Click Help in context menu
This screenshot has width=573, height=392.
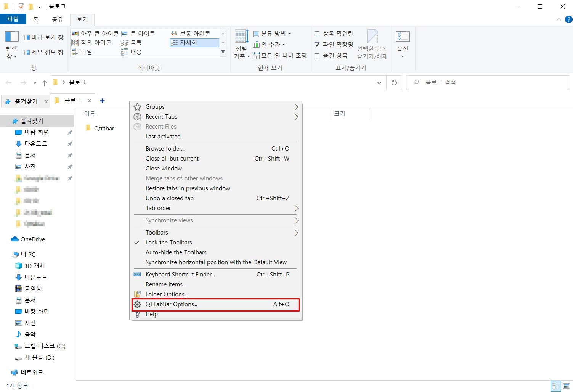[216, 314]
